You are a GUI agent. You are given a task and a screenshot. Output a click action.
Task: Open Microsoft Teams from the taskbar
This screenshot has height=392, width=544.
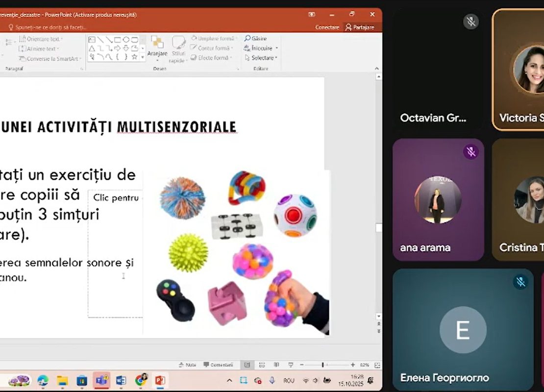tap(101, 380)
